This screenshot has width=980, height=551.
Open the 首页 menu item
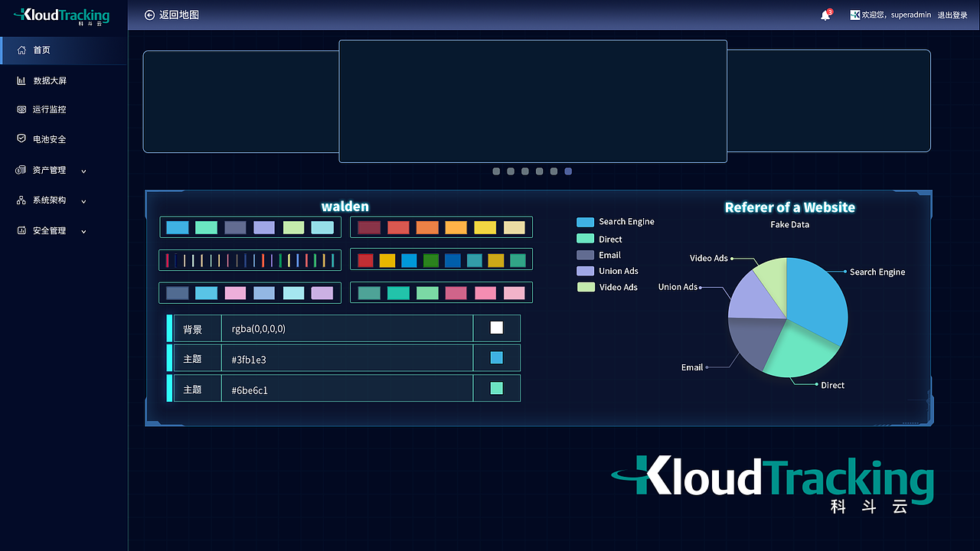[x=64, y=51]
